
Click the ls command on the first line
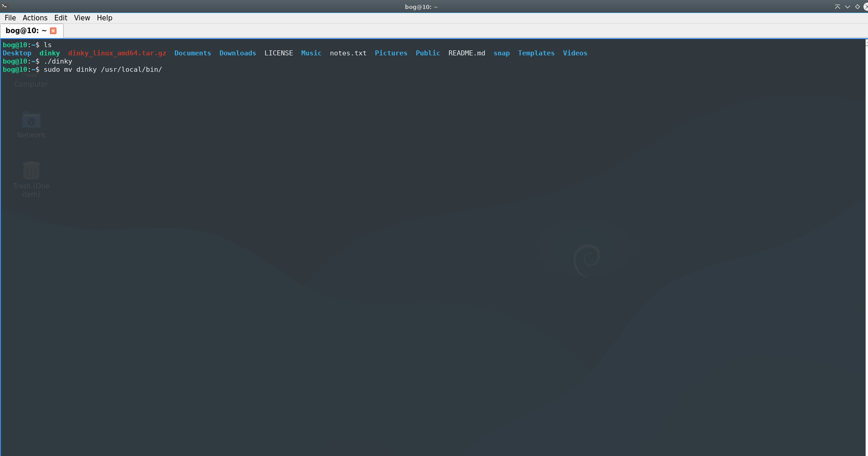(47, 45)
